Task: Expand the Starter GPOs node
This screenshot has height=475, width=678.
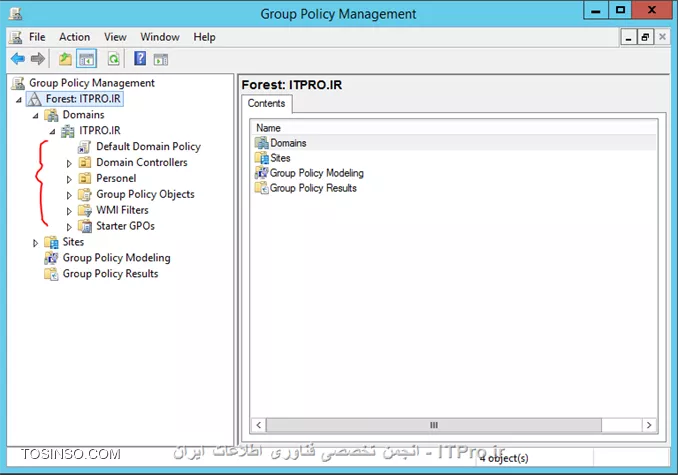Action: coord(69,227)
